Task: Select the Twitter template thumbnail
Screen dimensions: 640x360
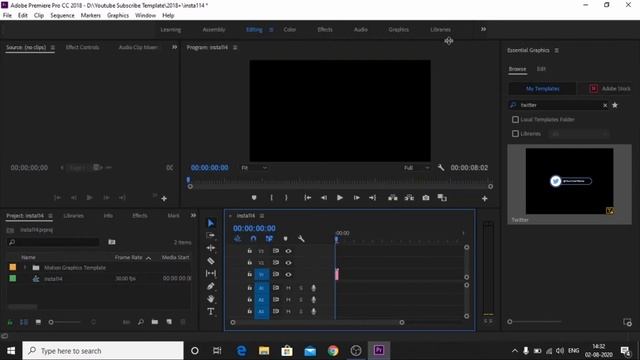Action: pos(569,181)
